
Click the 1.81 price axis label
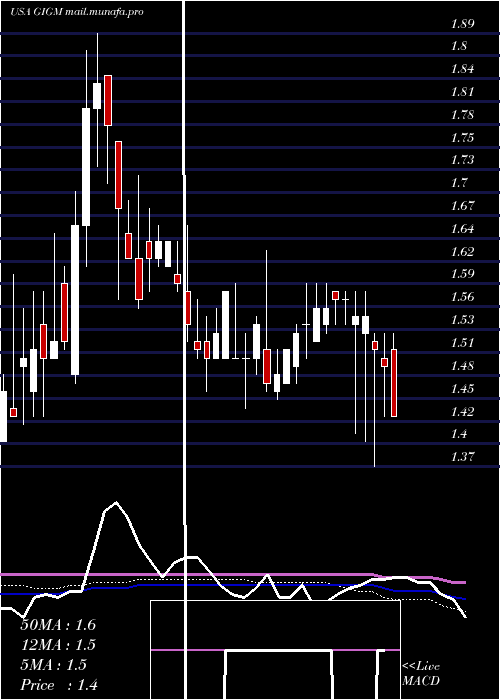pos(462,92)
